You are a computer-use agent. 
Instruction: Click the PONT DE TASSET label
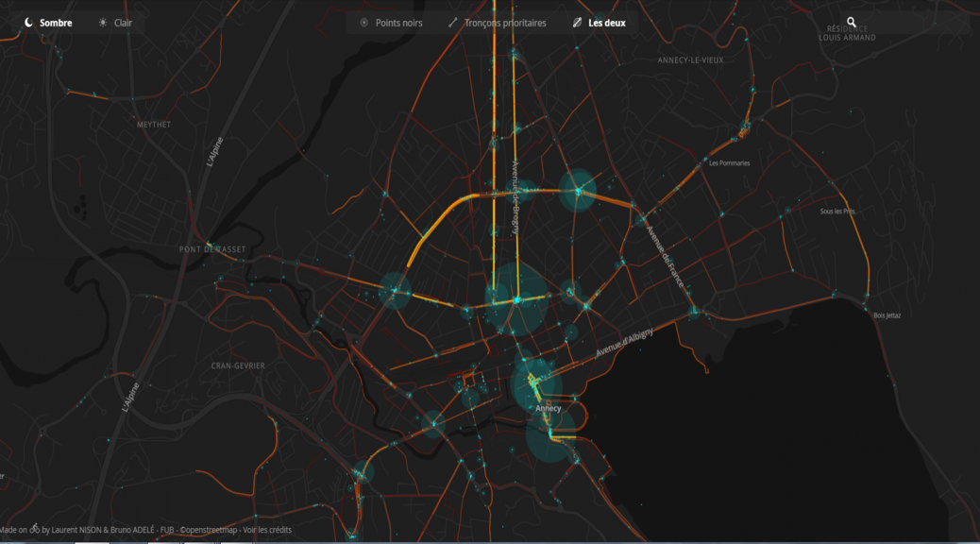pyautogui.click(x=212, y=249)
